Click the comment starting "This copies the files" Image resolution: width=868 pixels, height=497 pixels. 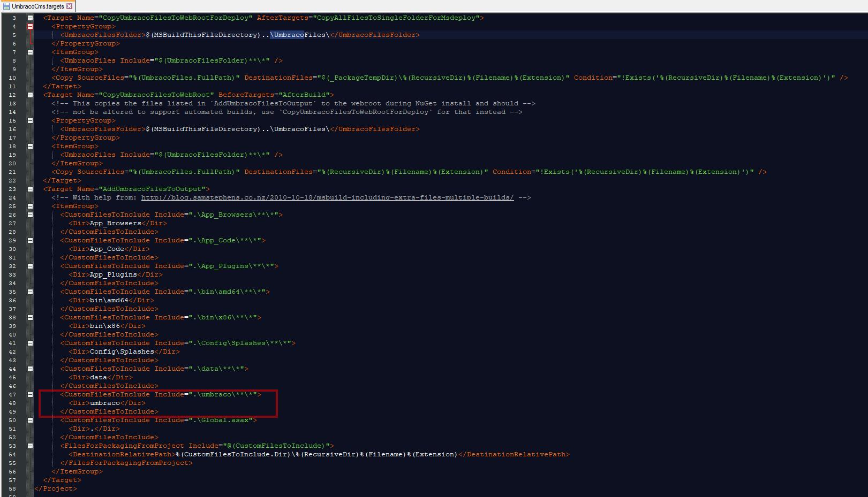click(293, 103)
